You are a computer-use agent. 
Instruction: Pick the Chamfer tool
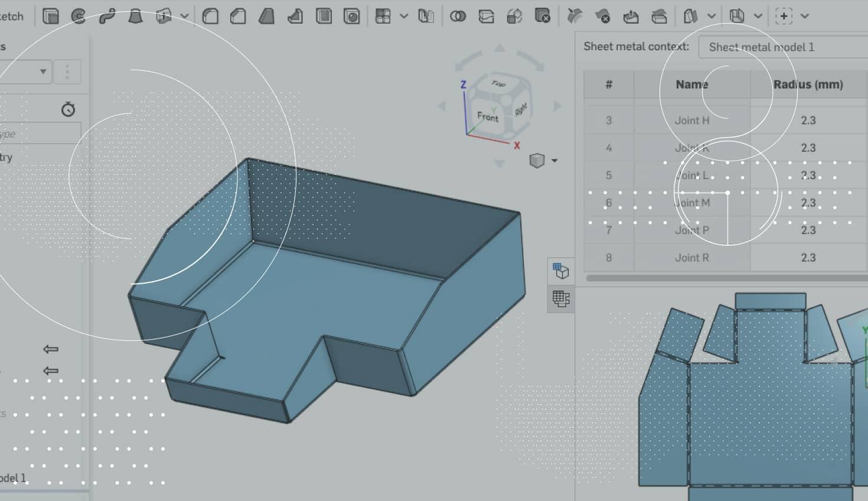pyautogui.click(x=238, y=16)
